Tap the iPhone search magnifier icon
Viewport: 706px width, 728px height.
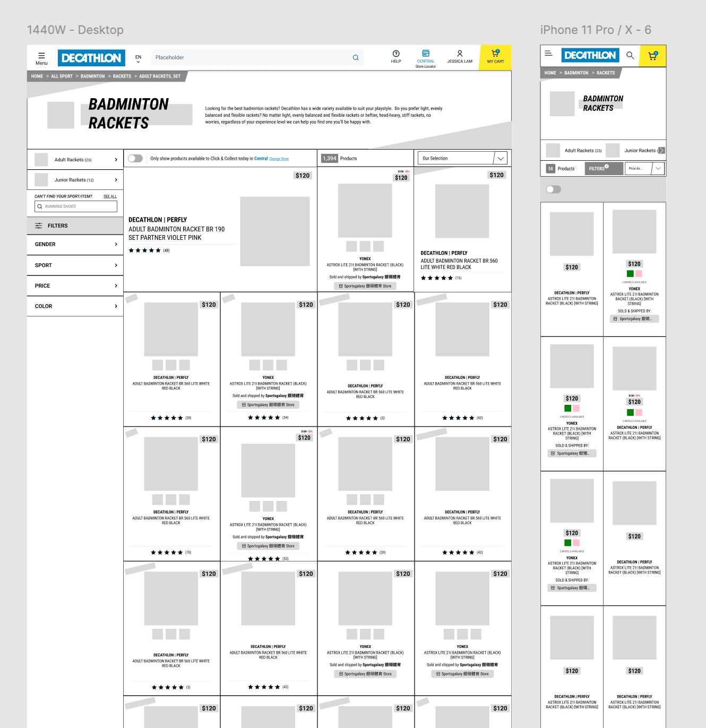pyautogui.click(x=630, y=55)
